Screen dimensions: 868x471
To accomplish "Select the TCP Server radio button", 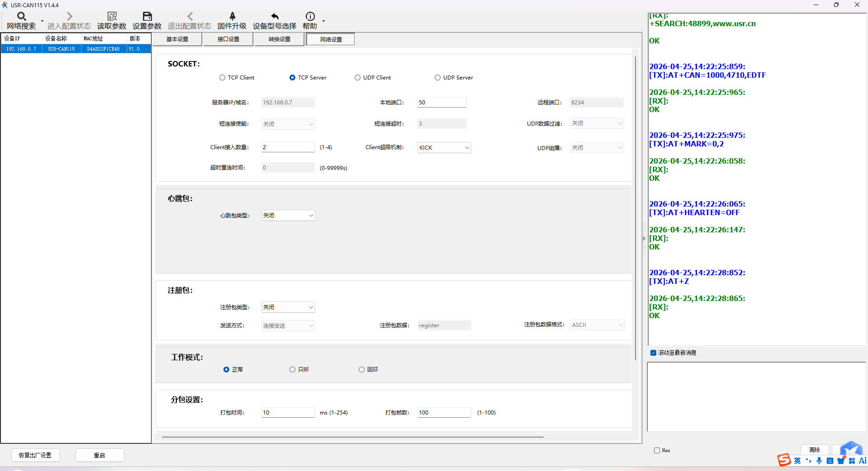I will click(292, 78).
